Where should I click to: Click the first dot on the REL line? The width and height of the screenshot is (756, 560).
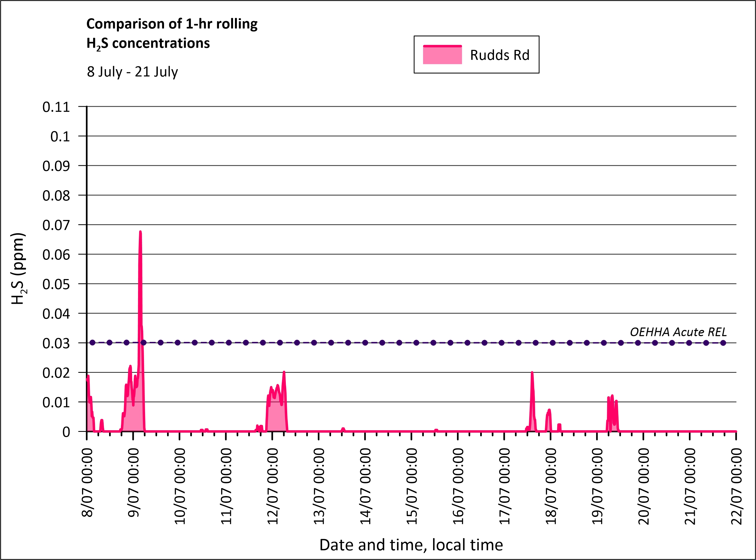92,343
